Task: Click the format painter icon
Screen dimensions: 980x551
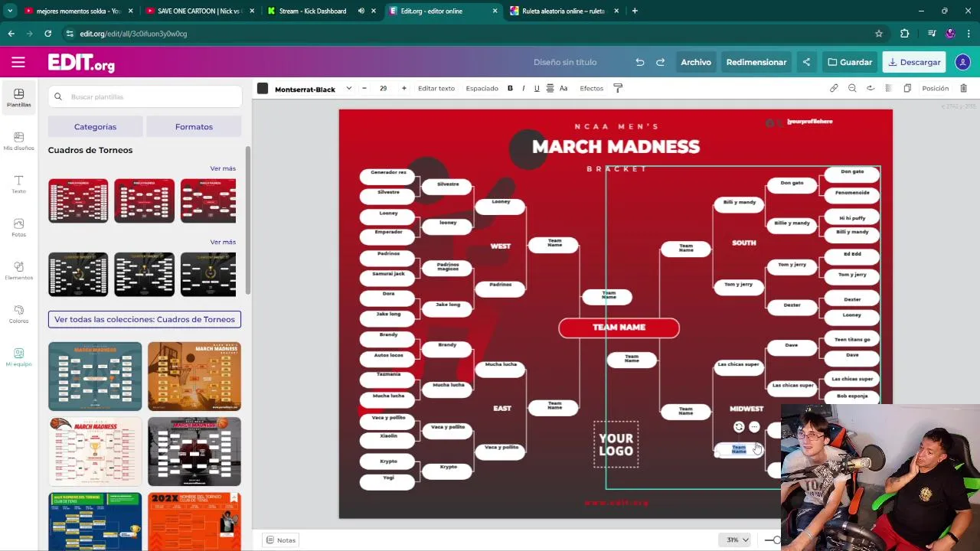Action: click(x=618, y=88)
